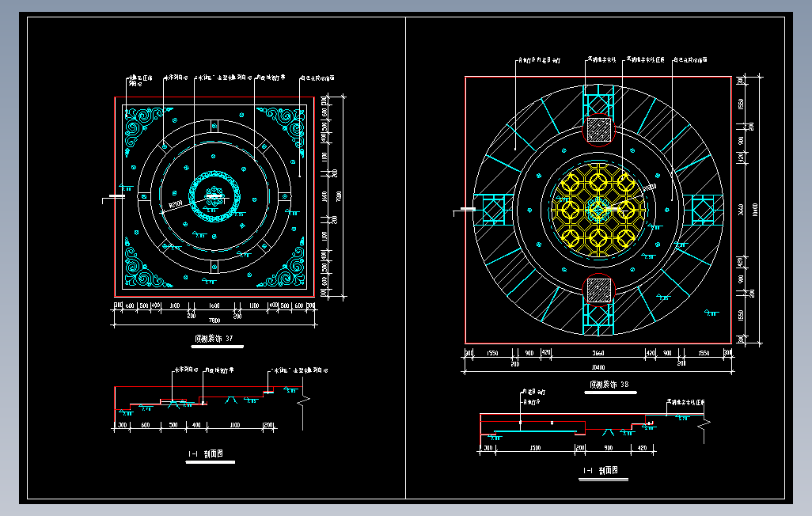Select the horizontal 10400 overall dimension below drawing 38
Image resolution: width=812 pixels, height=516 pixels.
(598, 367)
